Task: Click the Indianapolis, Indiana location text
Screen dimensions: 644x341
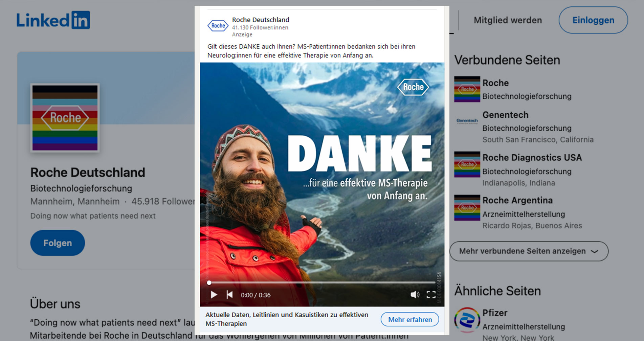Action: coord(518,183)
